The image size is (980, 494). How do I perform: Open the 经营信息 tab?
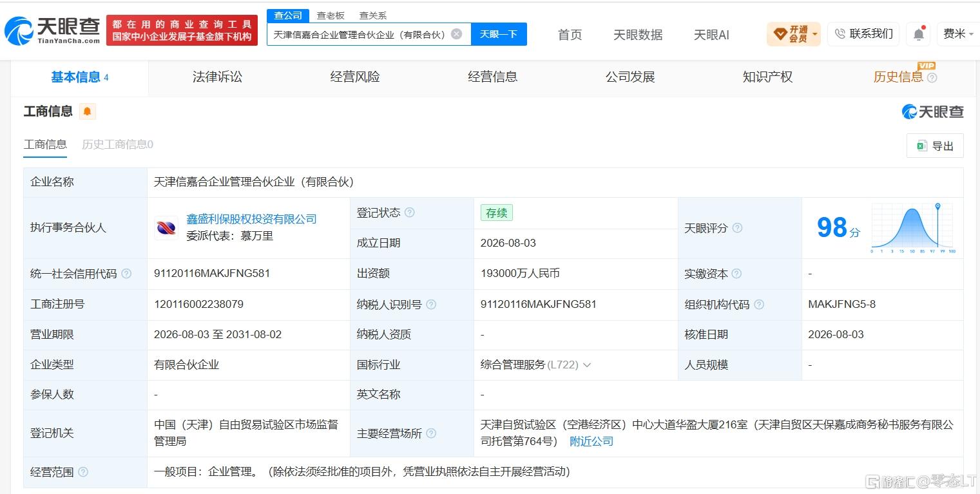[492, 77]
